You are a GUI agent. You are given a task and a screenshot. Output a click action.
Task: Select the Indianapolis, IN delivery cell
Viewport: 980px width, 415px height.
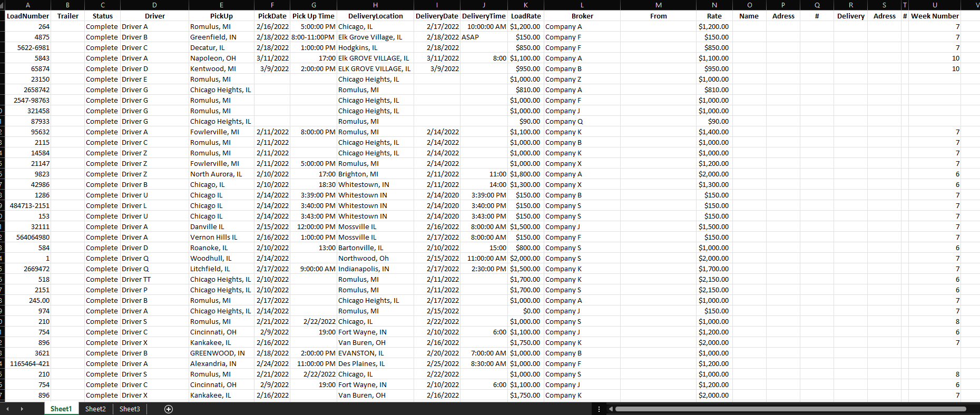(x=375, y=269)
